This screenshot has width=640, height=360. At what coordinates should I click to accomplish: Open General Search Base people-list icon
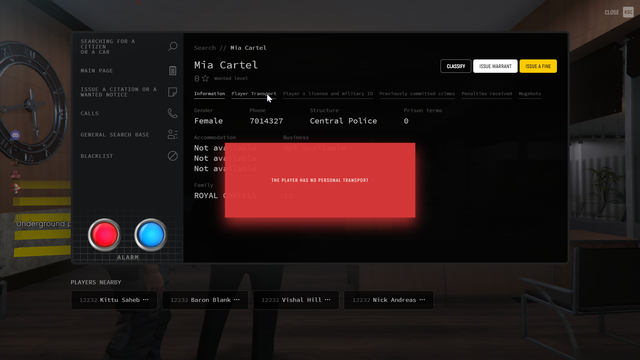173,134
